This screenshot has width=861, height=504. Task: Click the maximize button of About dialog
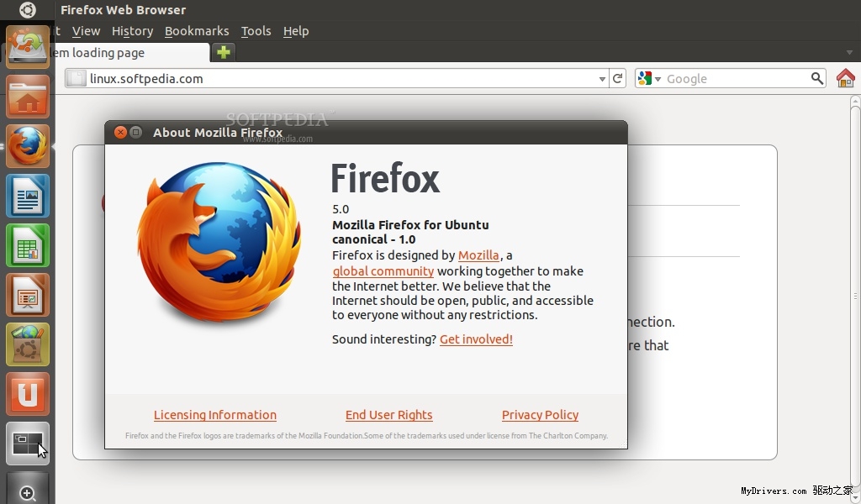click(x=135, y=132)
